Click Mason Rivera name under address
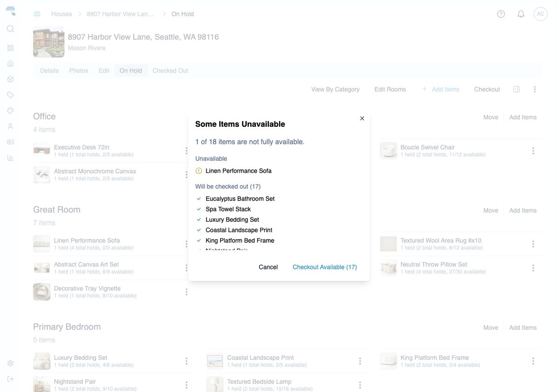The width and height of the screenshot is (558, 392). point(86,48)
